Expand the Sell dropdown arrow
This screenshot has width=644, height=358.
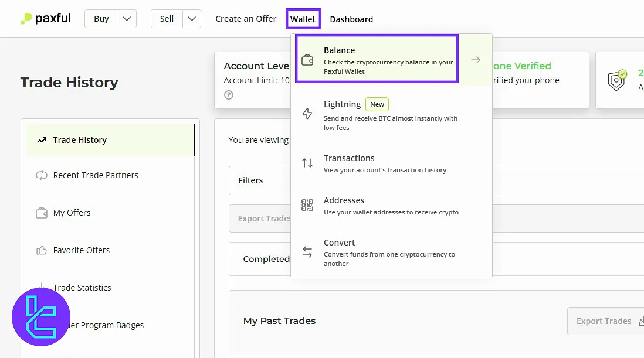tap(192, 19)
